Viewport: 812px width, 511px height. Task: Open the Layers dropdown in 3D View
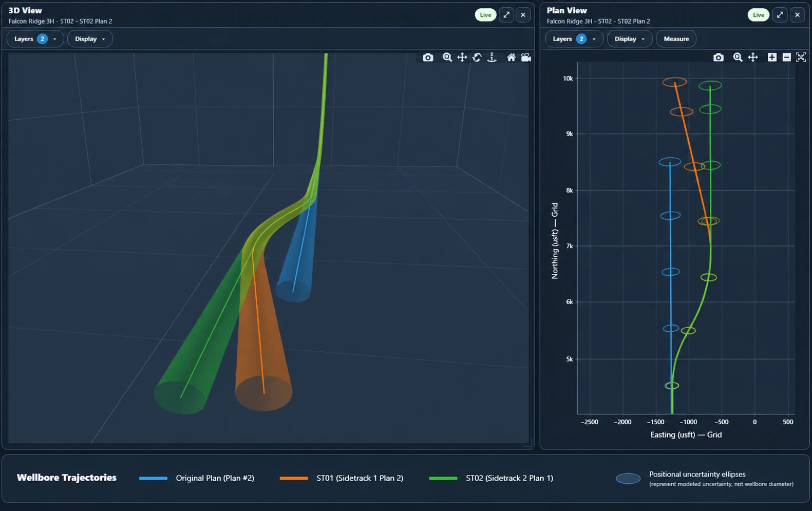pos(35,39)
